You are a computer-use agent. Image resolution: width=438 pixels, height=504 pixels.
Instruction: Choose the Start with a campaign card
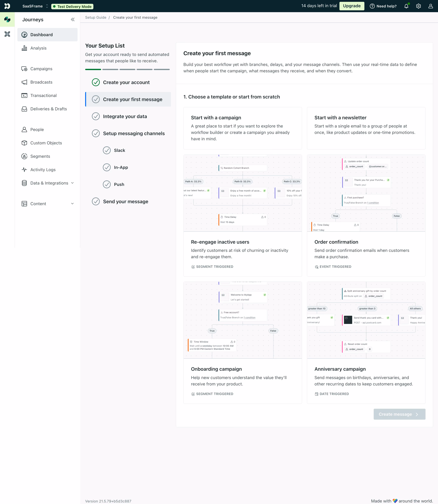tap(242, 128)
